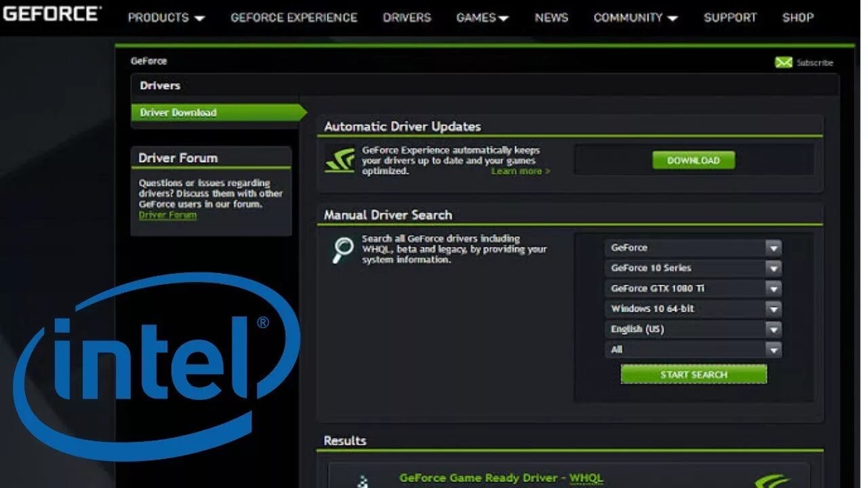
Task: Open the English (US) language dropdown
Action: tap(692, 329)
